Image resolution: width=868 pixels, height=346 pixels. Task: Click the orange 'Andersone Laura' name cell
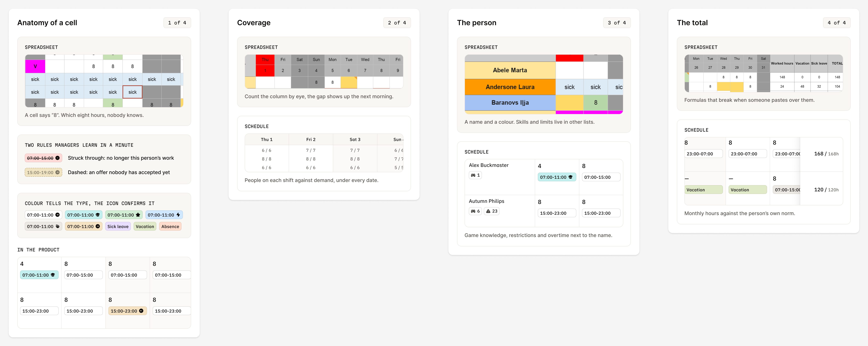click(x=510, y=87)
